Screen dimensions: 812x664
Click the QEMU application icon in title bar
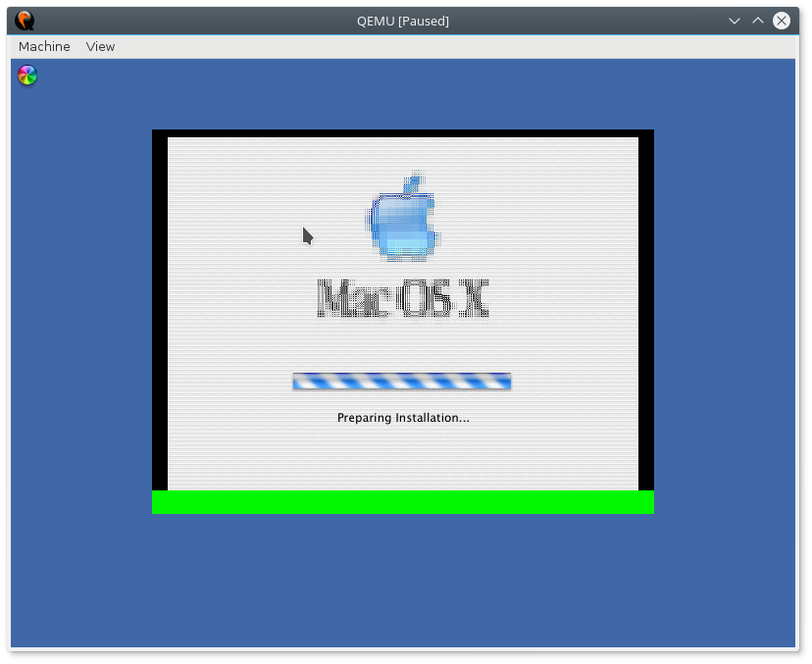pyautogui.click(x=25, y=21)
